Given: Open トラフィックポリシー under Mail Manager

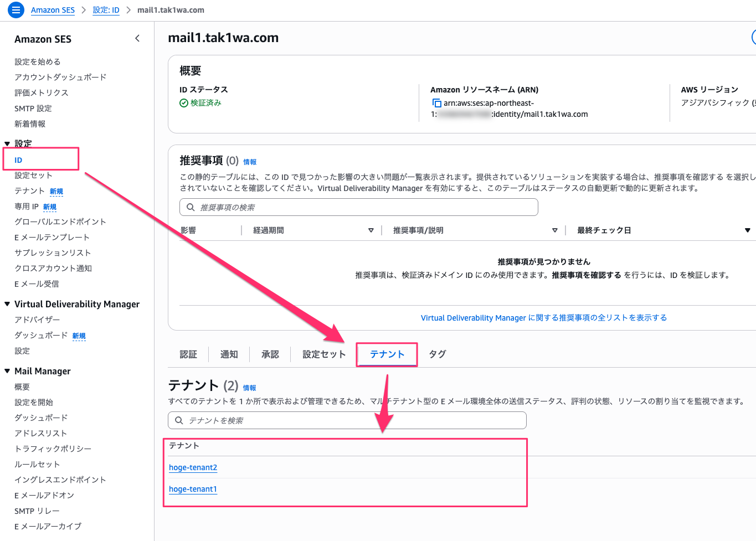Looking at the screenshot, I should pos(53,449).
